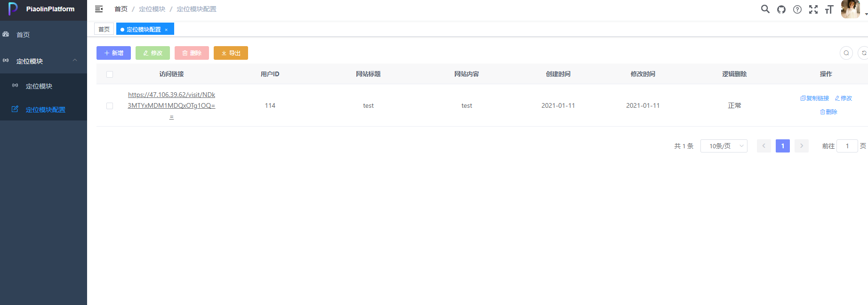This screenshot has height=305, width=868.
Task: Click the 删除 toolbar button
Action: pos(192,53)
